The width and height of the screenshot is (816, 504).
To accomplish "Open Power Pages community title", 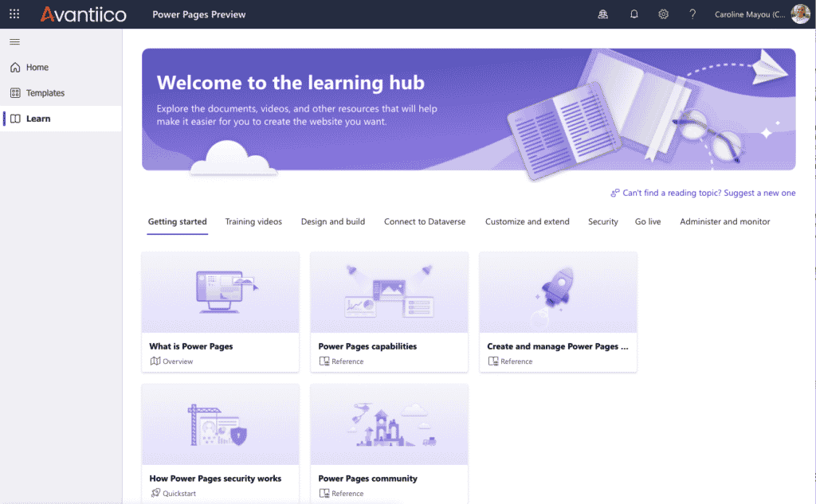I will point(367,479).
